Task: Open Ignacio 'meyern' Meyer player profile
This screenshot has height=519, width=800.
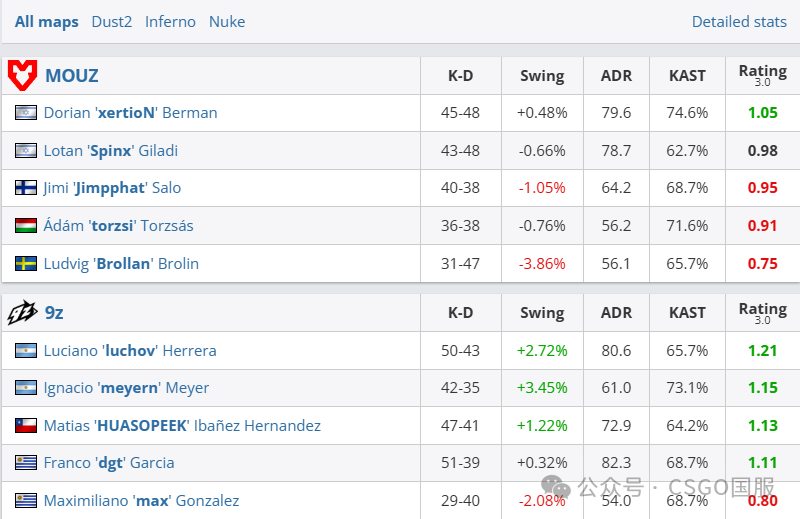Action: tap(126, 388)
